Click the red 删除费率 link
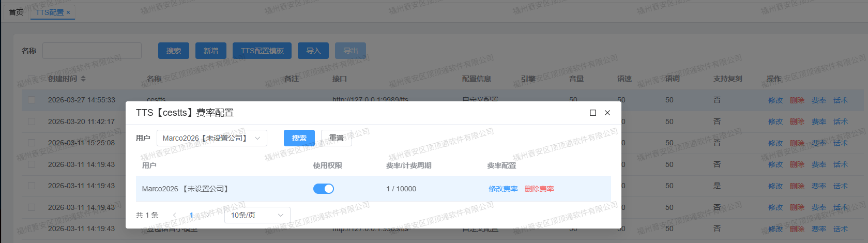 (x=539, y=189)
